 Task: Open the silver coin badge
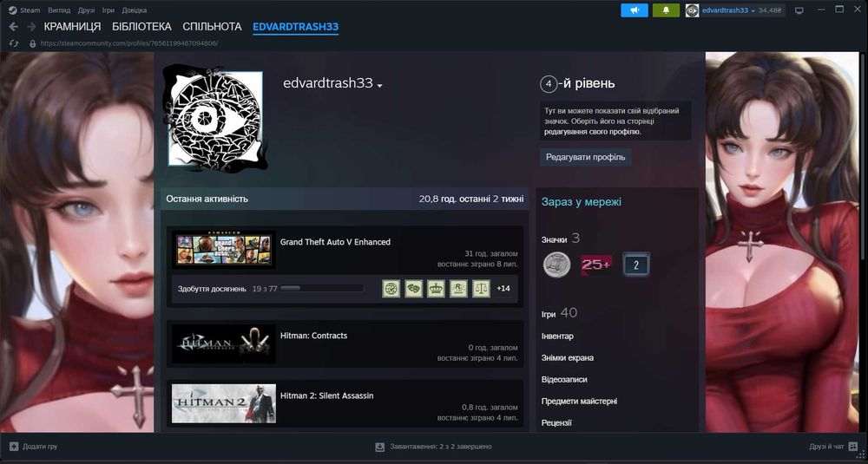point(557,265)
